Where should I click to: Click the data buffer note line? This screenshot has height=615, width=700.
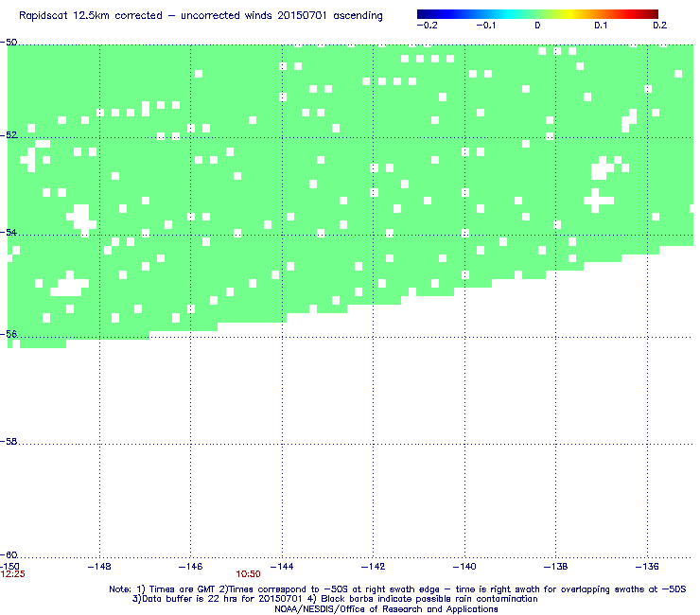click(x=335, y=599)
